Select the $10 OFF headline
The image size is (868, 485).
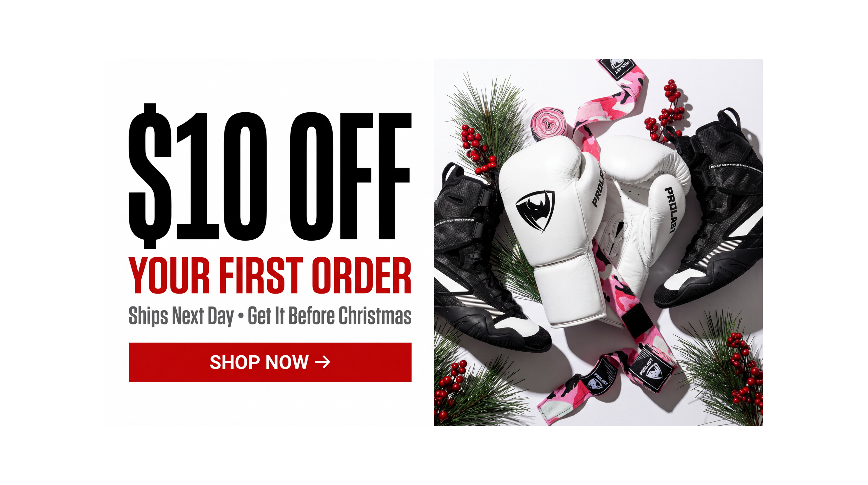270,176
